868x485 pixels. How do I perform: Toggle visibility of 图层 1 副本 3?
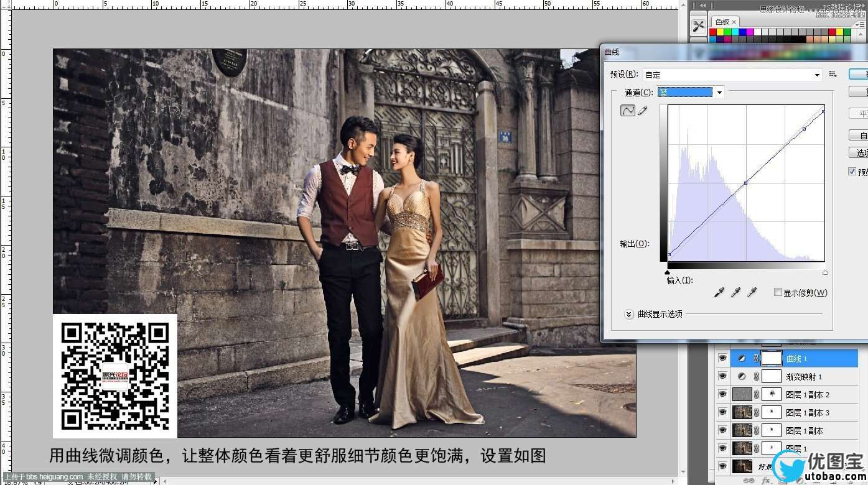(x=722, y=412)
